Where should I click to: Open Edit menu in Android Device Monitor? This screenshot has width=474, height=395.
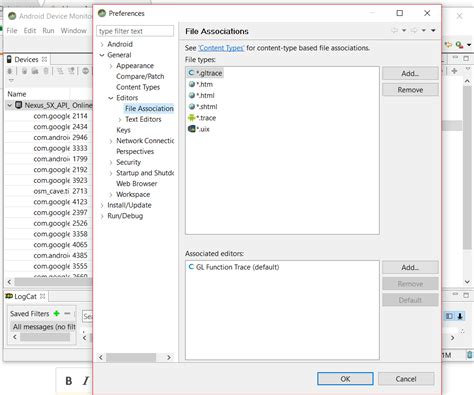30,31
